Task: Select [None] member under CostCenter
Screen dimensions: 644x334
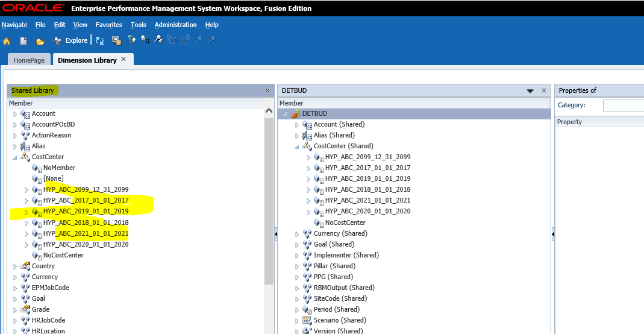Action: coord(54,178)
